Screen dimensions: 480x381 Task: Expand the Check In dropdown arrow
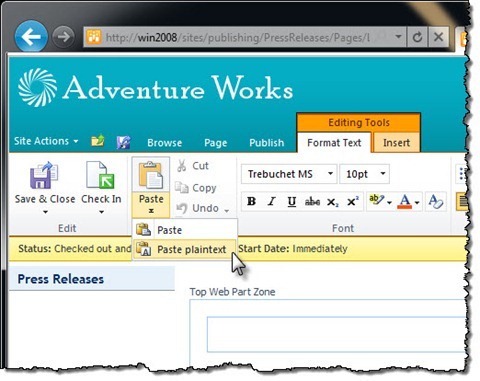(x=101, y=212)
